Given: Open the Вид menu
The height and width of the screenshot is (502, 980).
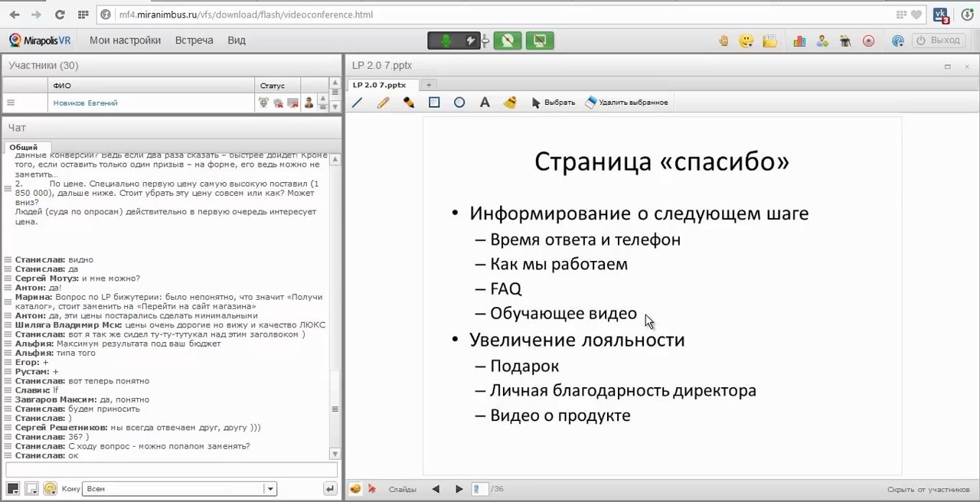Looking at the screenshot, I should pos(237,40).
